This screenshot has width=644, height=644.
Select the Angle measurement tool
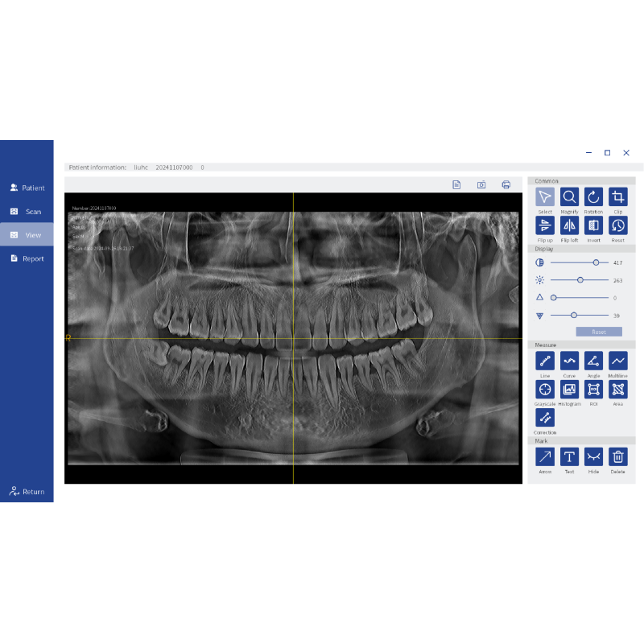593,361
